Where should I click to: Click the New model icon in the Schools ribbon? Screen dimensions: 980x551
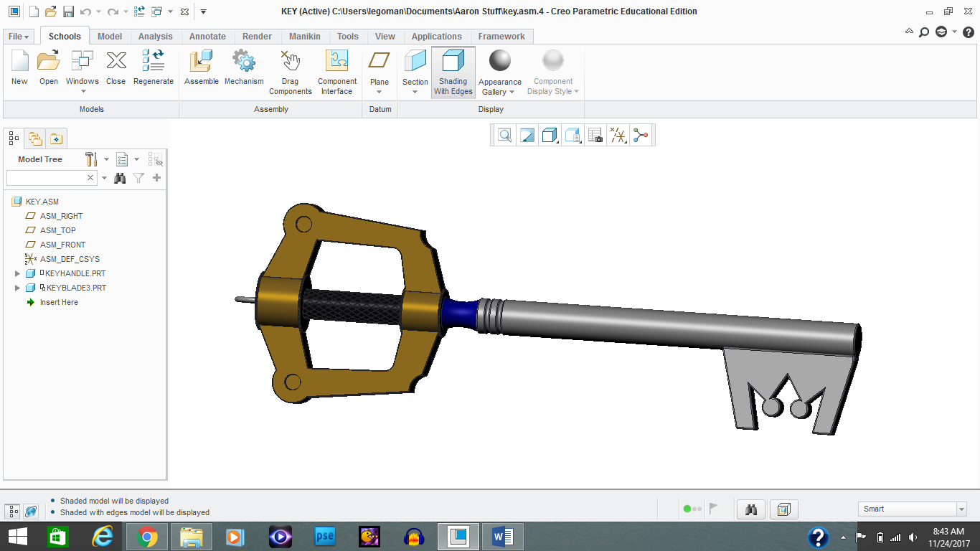tap(19, 62)
